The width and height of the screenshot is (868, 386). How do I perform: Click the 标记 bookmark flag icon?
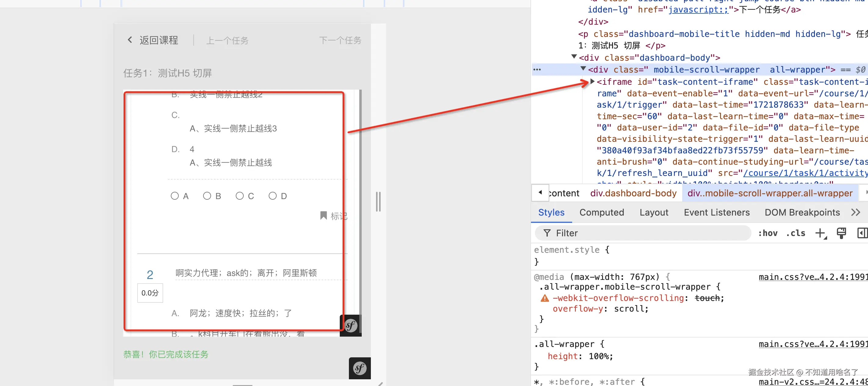pos(323,216)
